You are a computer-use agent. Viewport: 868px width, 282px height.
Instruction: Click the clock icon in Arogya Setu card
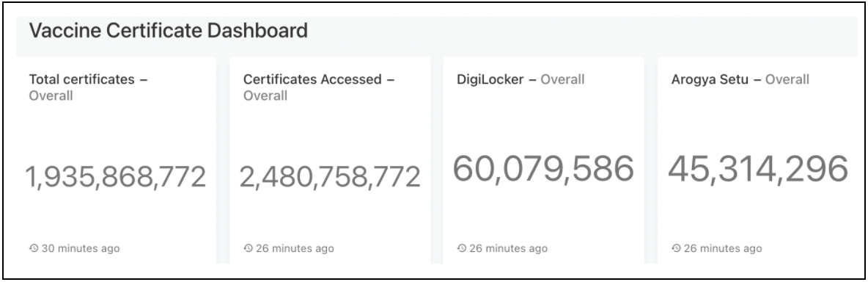pos(676,248)
